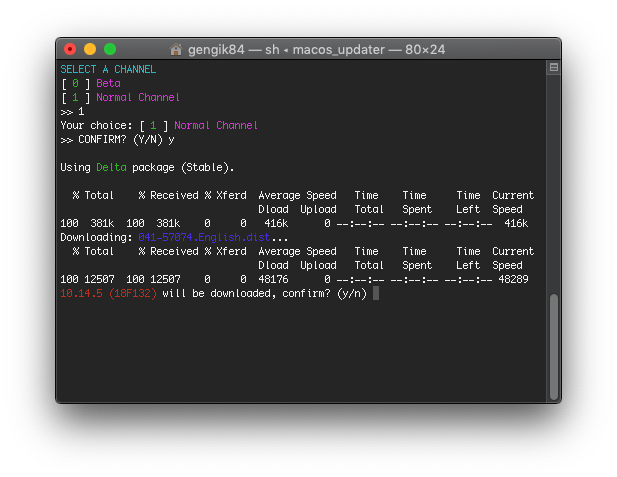
Task: Click the green zoom window button
Action: click(x=110, y=49)
